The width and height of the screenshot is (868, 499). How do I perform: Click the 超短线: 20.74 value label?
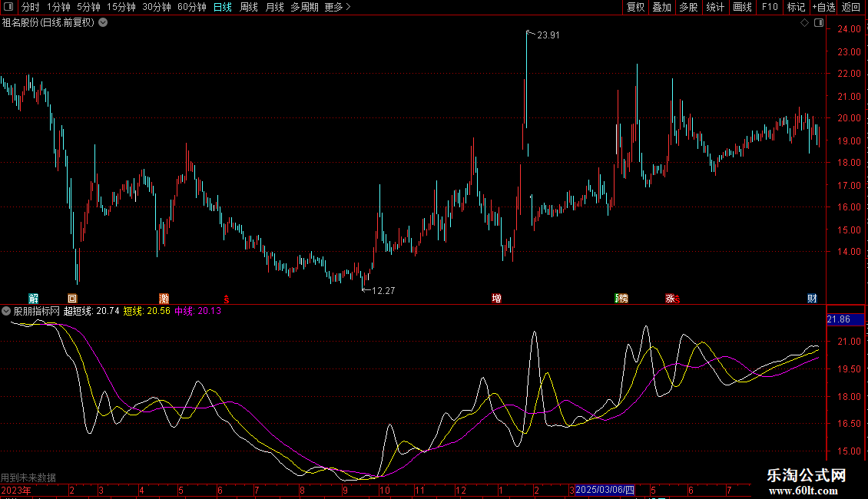[91, 311]
